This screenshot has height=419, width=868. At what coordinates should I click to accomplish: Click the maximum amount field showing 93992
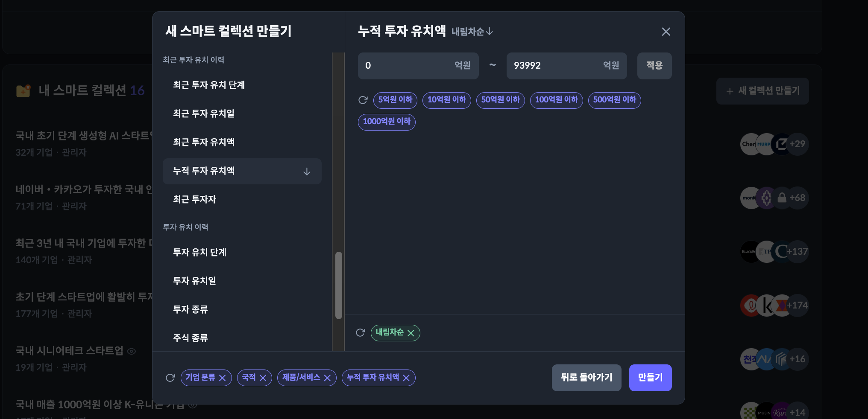pos(555,66)
